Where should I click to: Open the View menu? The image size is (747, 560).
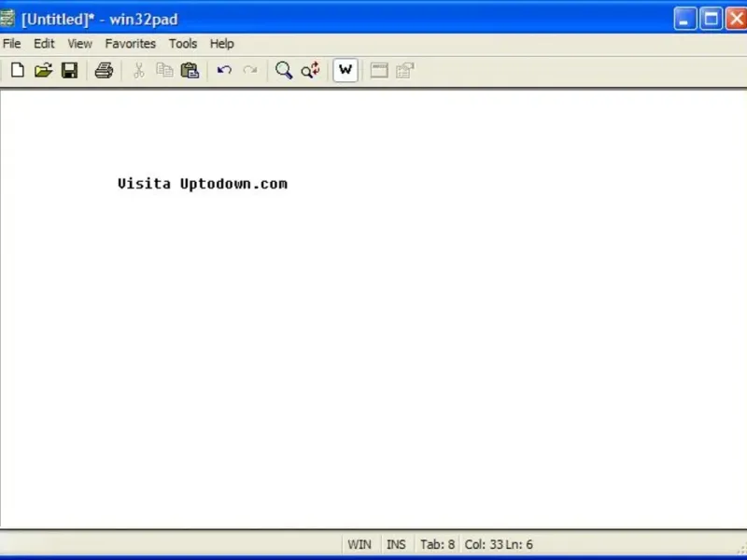(x=79, y=44)
